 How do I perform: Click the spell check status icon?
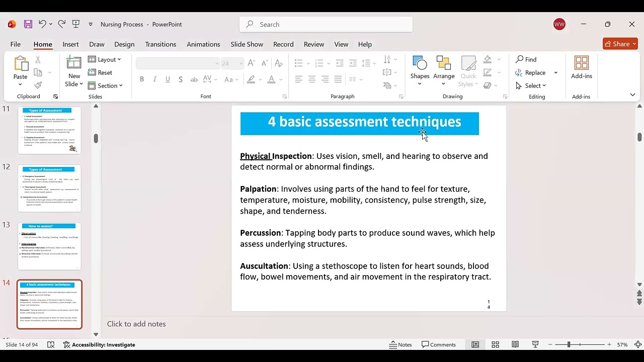click(51, 344)
